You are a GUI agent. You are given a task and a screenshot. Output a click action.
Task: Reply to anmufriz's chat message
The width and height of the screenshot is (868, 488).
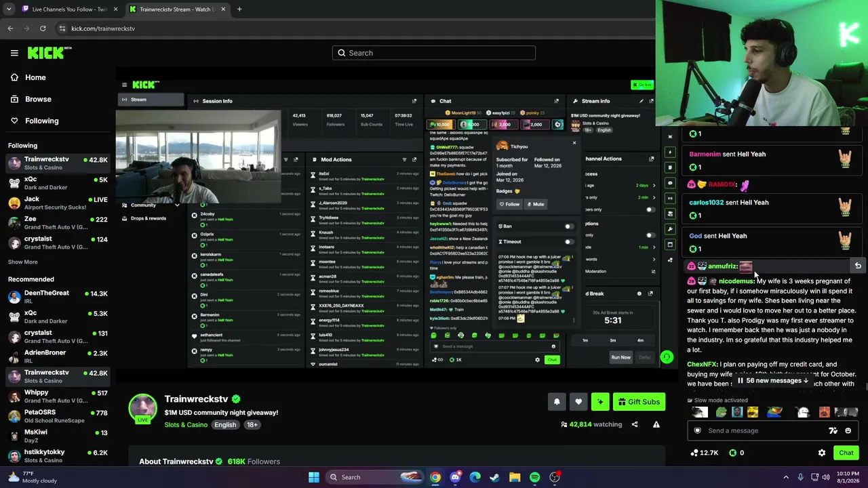pyautogui.click(x=858, y=266)
